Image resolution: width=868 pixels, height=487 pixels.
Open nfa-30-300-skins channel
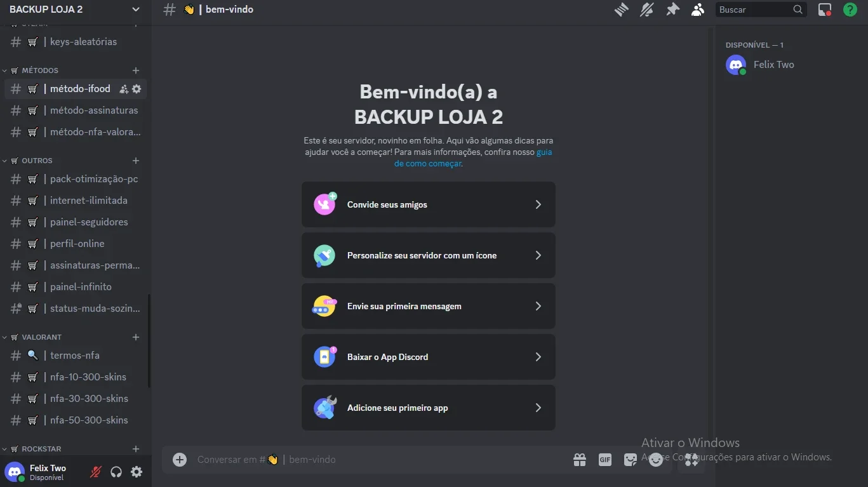point(76,399)
